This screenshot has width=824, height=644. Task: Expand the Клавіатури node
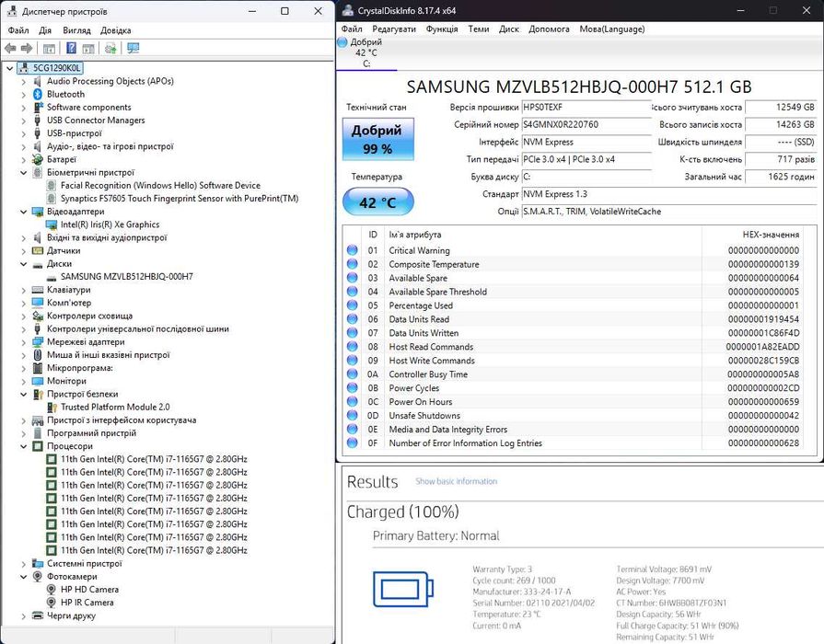tap(23, 290)
